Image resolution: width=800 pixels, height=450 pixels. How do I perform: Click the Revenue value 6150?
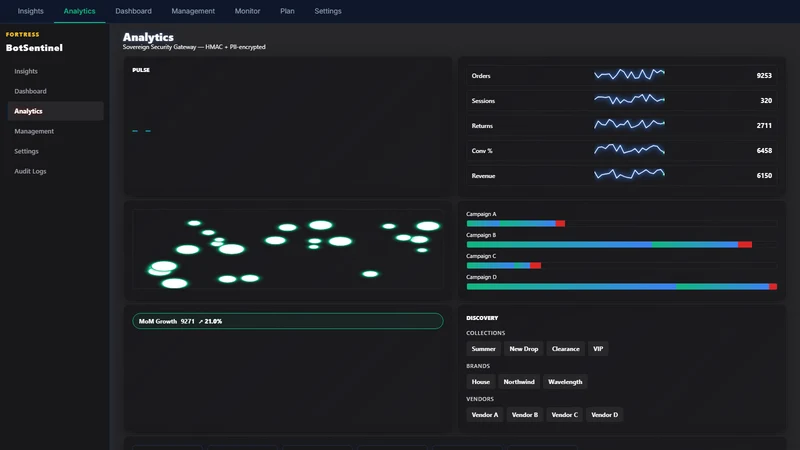point(764,176)
